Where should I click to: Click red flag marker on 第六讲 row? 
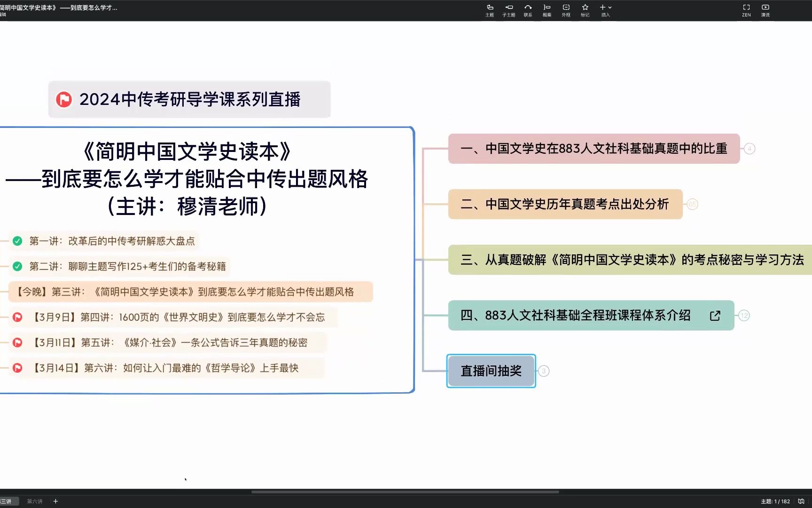pos(17,368)
